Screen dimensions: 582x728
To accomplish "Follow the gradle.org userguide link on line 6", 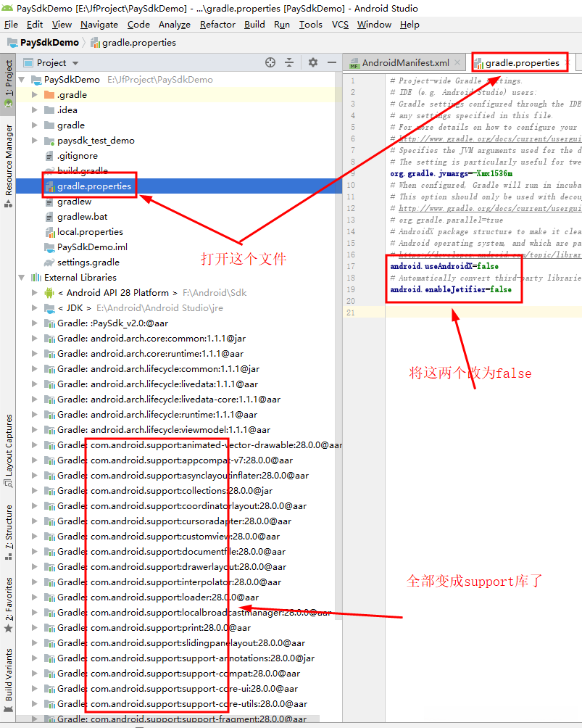I will tap(490, 138).
